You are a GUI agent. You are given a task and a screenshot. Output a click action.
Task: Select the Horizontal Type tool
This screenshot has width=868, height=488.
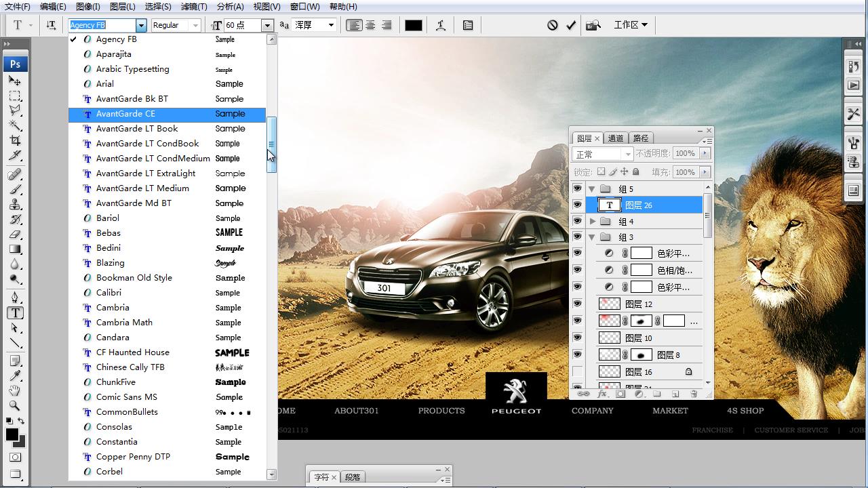[x=15, y=313]
